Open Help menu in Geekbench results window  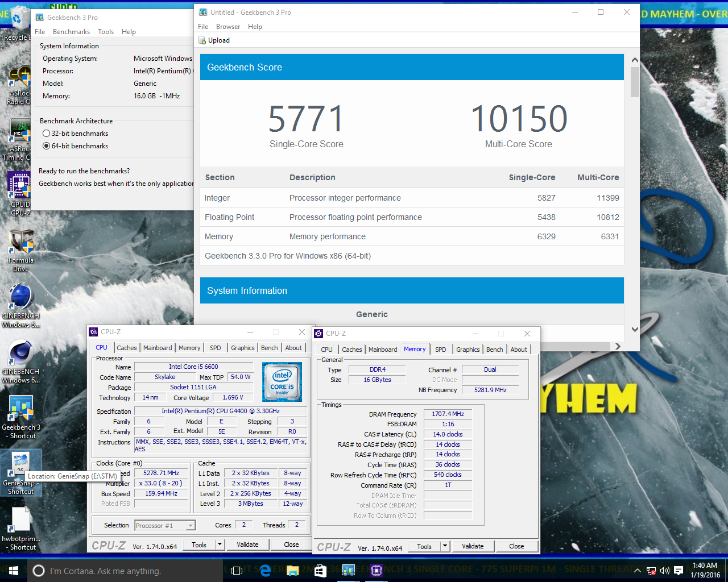tap(255, 27)
